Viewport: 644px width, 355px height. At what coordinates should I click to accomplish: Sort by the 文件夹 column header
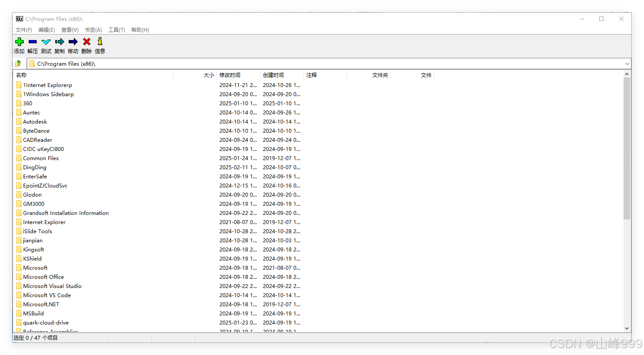pyautogui.click(x=369, y=75)
